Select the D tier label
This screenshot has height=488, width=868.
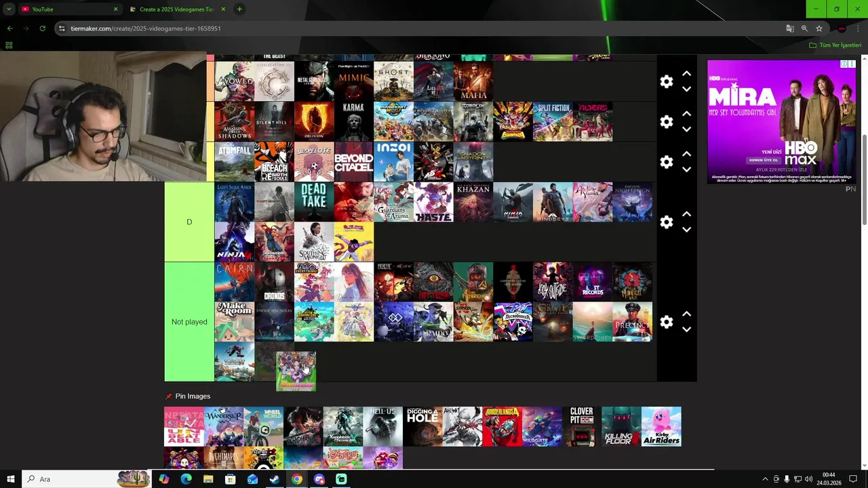[x=189, y=222]
